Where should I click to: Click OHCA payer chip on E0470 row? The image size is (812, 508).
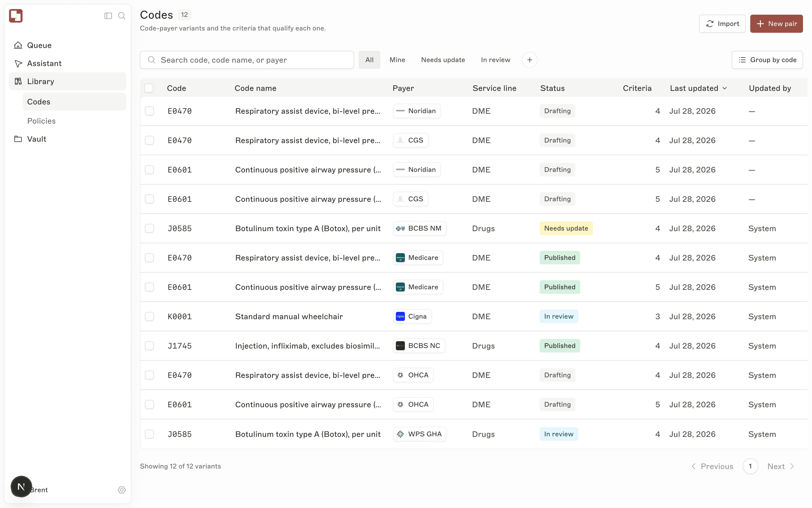[x=413, y=375]
